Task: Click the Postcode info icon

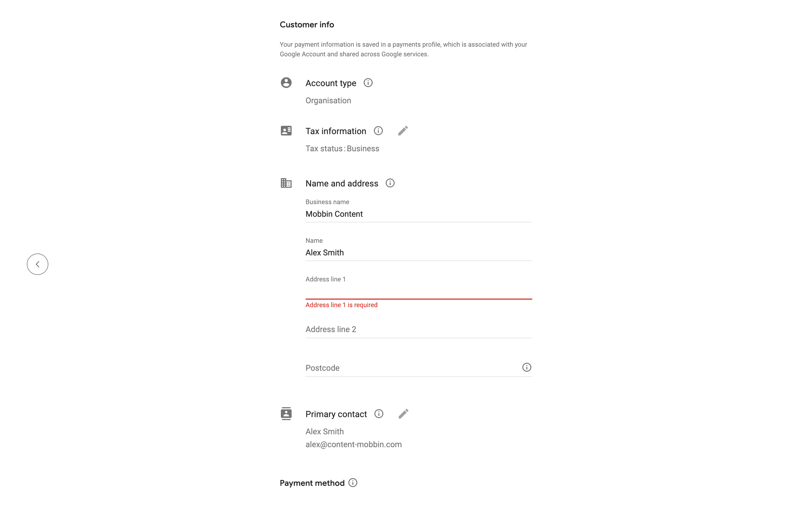Action: click(527, 368)
